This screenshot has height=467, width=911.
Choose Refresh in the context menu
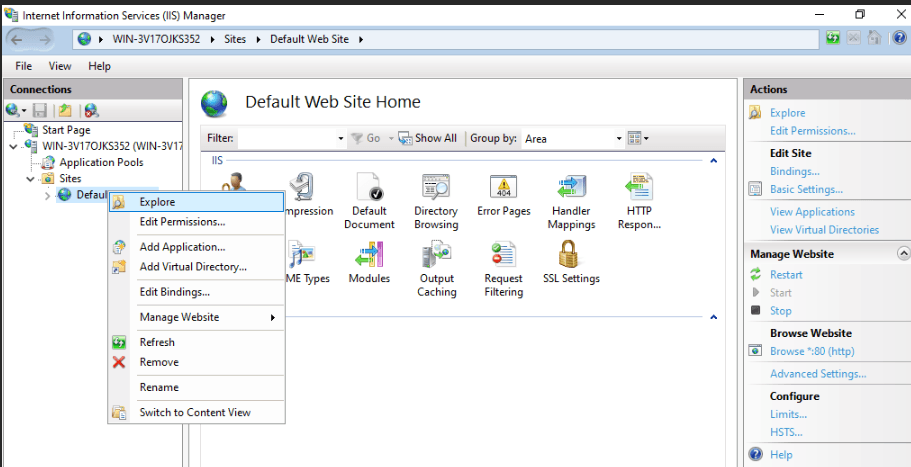click(196, 342)
